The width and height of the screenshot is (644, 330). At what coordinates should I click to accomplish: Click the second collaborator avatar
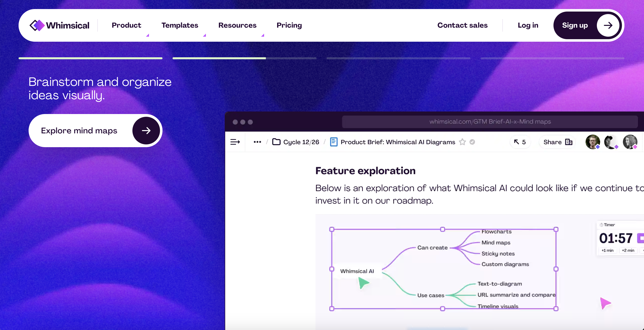coord(611,142)
